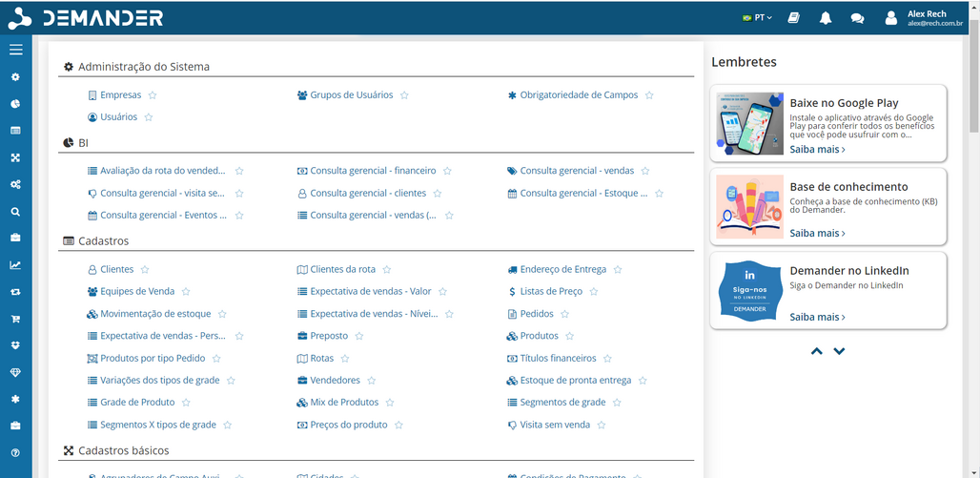Open the magnifier search icon in sidebar
The width and height of the screenshot is (980, 478).
(15, 212)
